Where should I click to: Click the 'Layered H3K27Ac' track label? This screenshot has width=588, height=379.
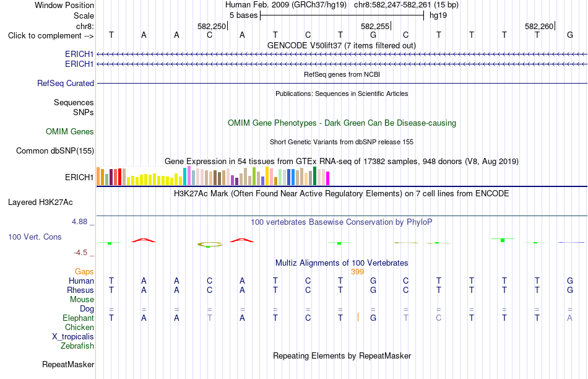coord(40,203)
